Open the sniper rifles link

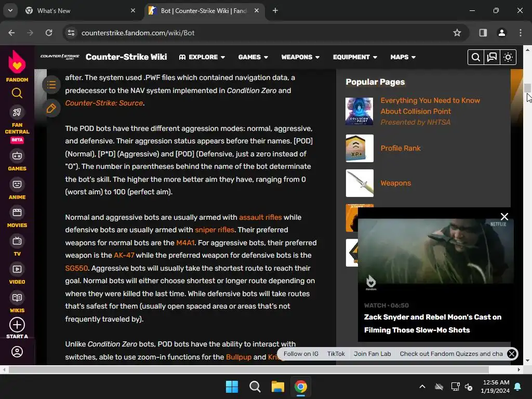point(215,230)
